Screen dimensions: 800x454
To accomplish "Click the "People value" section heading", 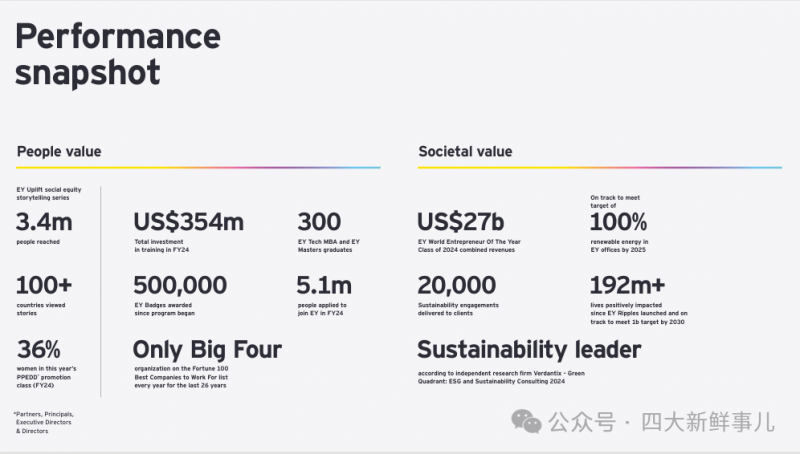I will pyautogui.click(x=58, y=152).
